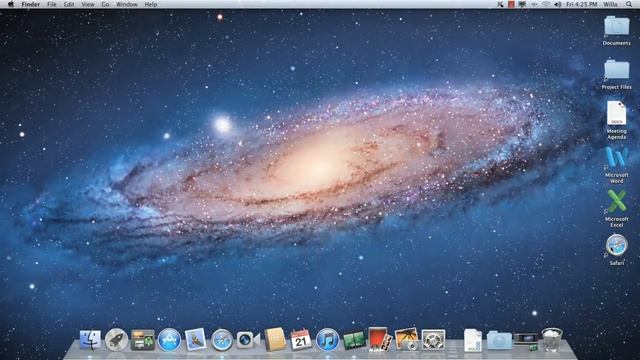Image resolution: width=640 pixels, height=360 pixels.
Task: Click the red menu bar status icon
Action: 511,4
